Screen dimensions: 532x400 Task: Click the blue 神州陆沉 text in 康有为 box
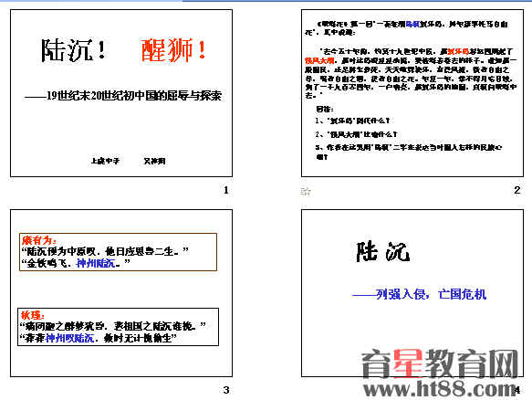[x=96, y=263]
